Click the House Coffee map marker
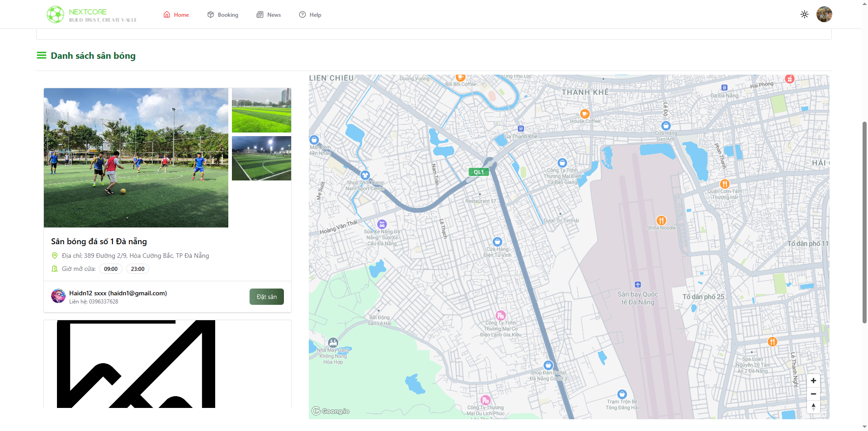This screenshot has height=431, width=868. click(585, 114)
